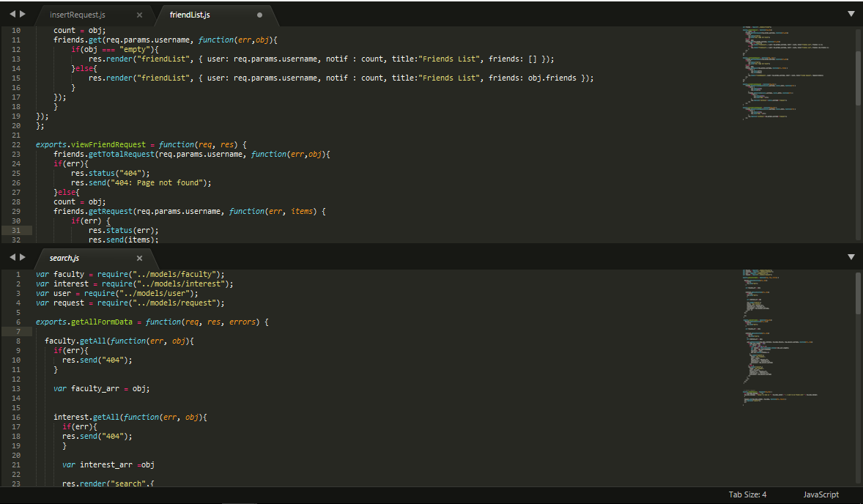The image size is (863, 504).
Task: Place cursor on exports.viewFriendRequest
Action: [91, 145]
